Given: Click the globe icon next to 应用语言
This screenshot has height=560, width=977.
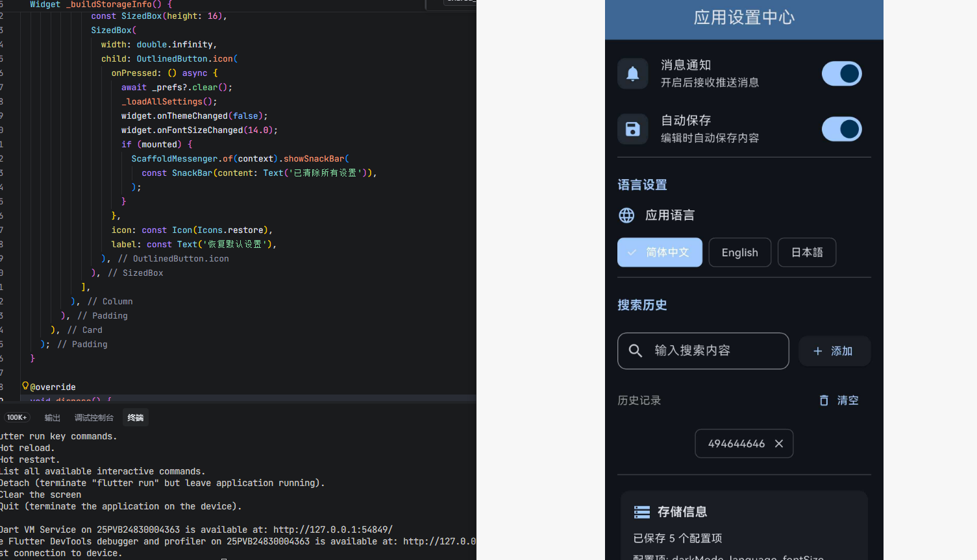Looking at the screenshot, I should 626,215.
